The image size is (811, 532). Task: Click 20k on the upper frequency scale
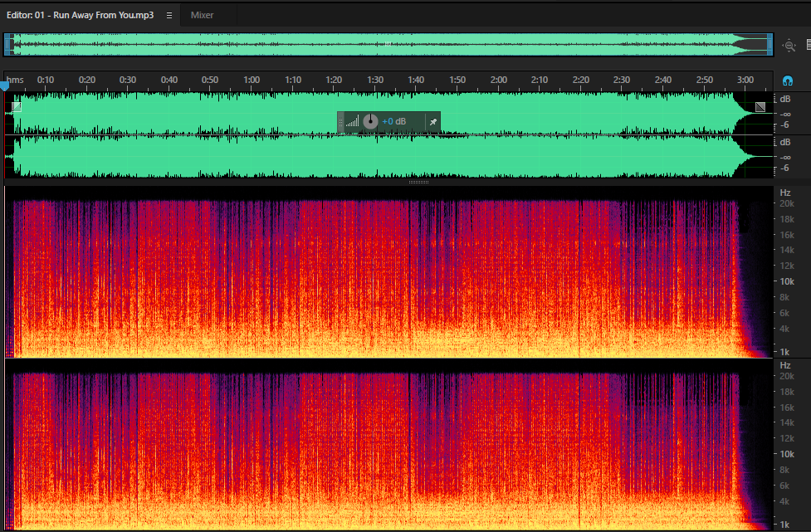click(x=787, y=203)
